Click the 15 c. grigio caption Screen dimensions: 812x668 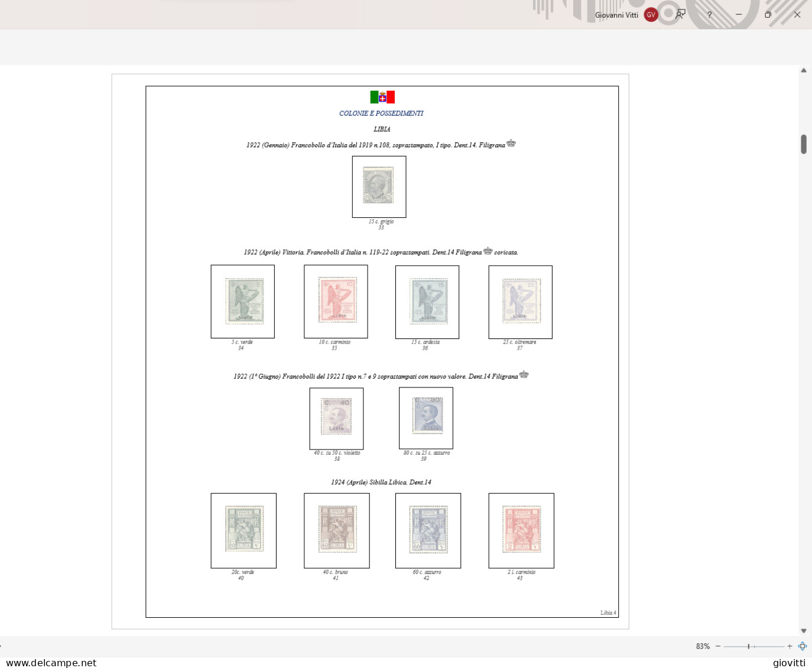click(x=381, y=221)
